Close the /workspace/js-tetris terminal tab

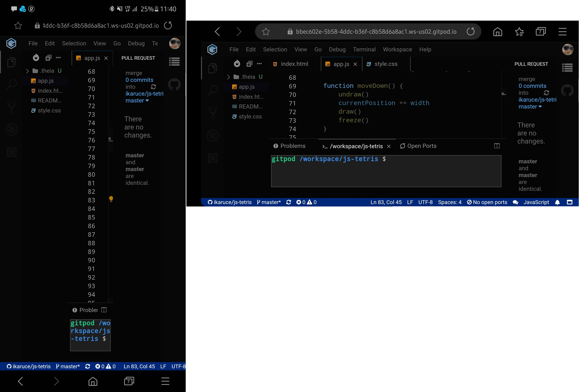[x=389, y=146]
